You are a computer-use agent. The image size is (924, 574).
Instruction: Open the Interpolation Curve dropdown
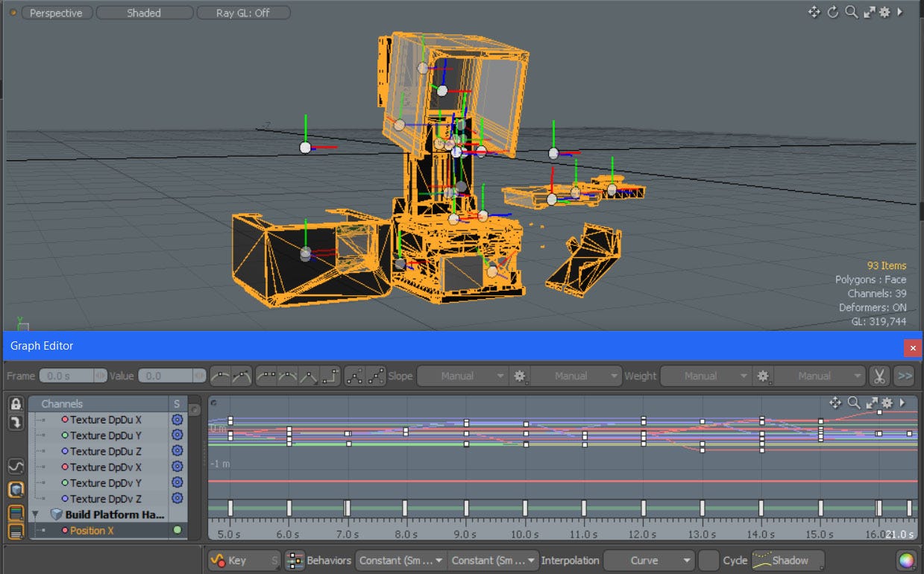pos(649,561)
